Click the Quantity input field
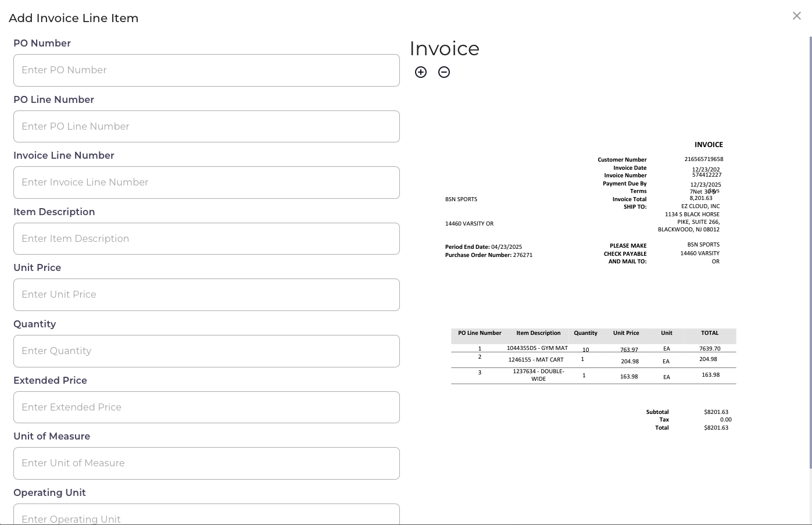This screenshot has height=525, width=812. point(206,351)
